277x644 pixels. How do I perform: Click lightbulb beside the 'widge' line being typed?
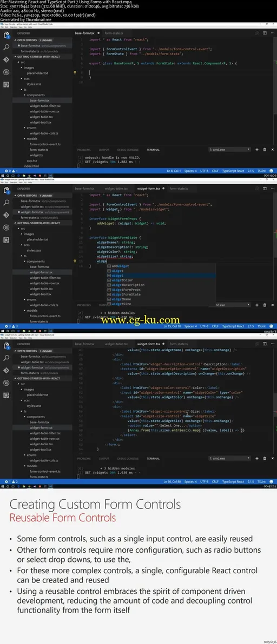click(x=75, y=261)
